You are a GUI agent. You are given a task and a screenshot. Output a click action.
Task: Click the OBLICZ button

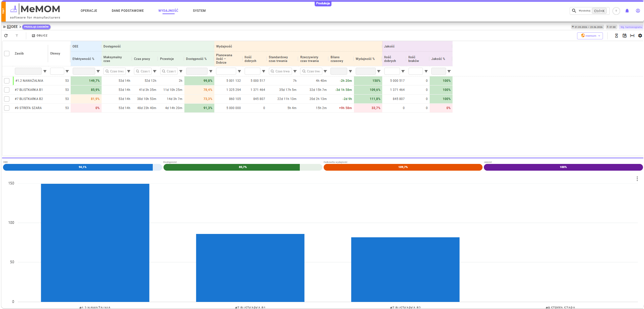point(40,35)
